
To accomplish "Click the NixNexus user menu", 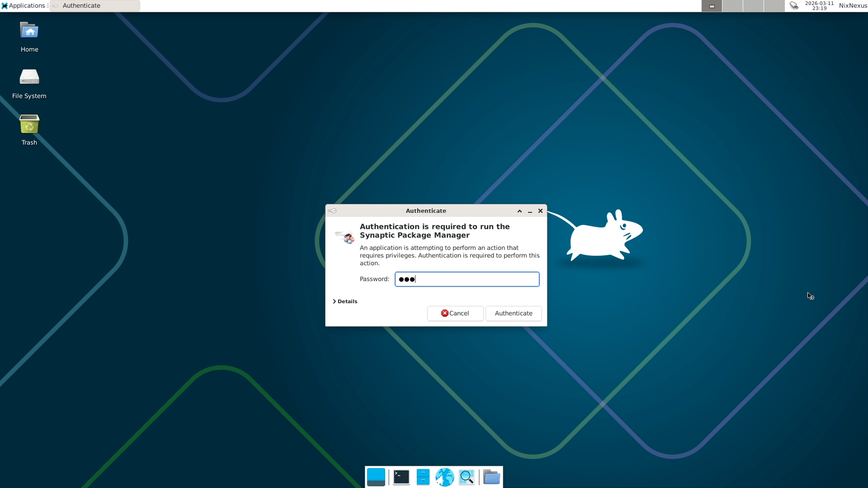I will point(852,5).
